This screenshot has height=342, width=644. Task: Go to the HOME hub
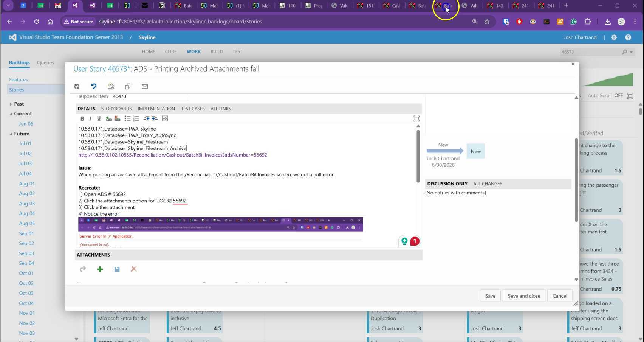pyautogui.click(x=149, y=52)
